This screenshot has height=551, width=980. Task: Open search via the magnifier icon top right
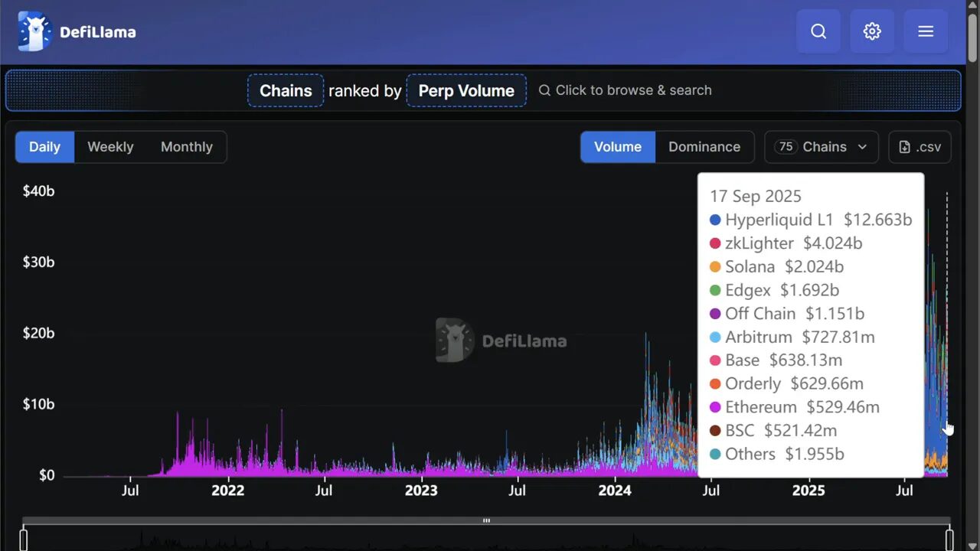click(x=818, y=31)
